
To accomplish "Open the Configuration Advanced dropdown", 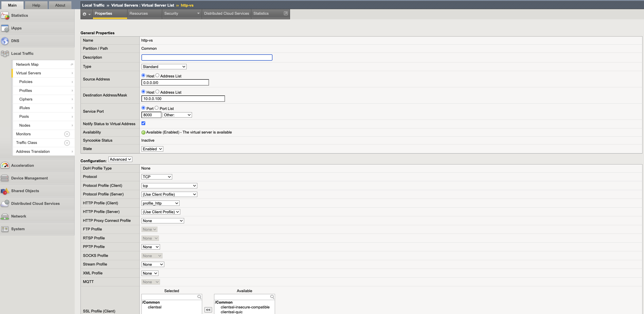I will point(120,159).
